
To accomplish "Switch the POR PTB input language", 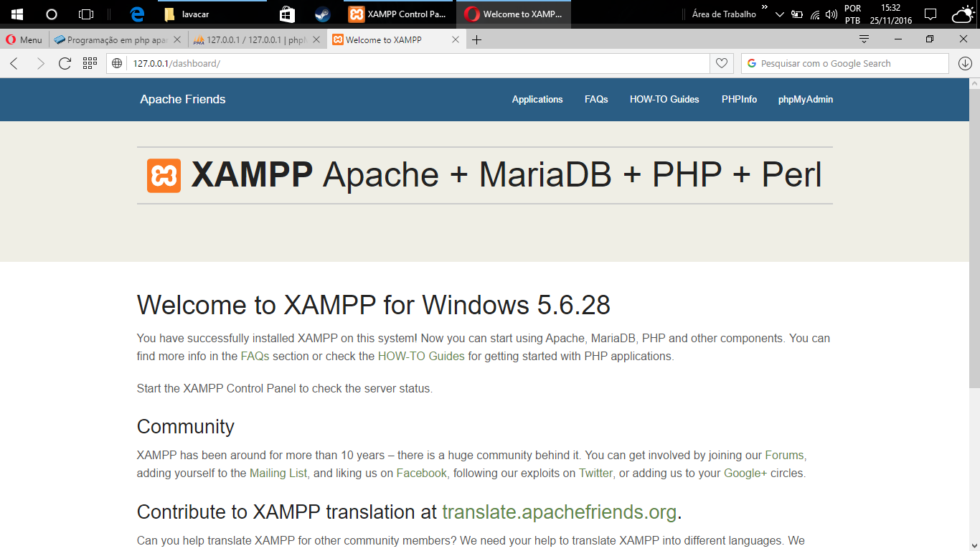I will [x=852, y=14].
